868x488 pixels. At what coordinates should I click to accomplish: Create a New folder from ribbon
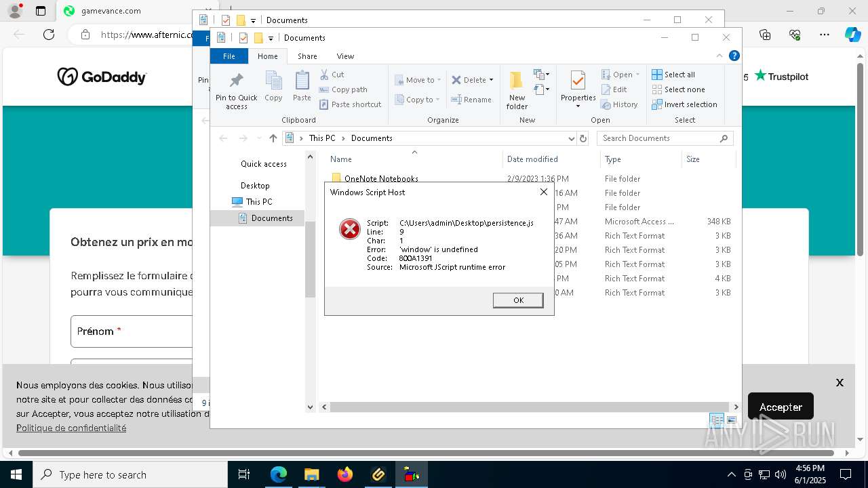(517, 90)
